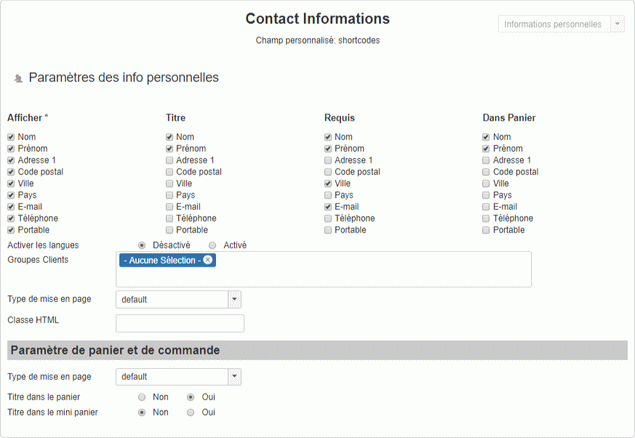Choose Désactivé for Activer les langues

coord(142,245)
